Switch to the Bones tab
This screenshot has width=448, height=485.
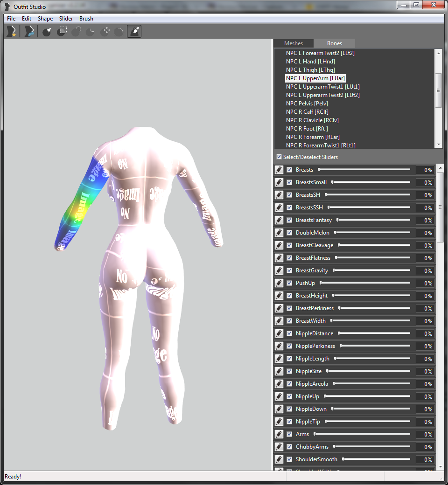tap(335, 43)
